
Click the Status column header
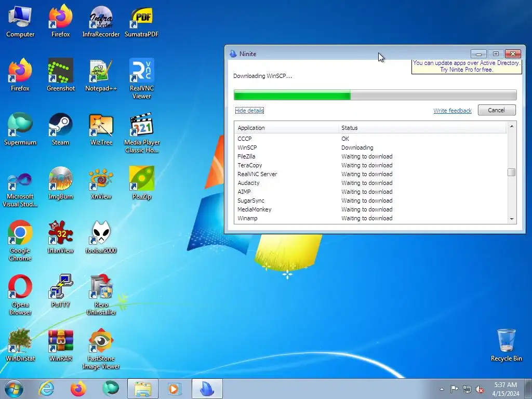[x=422, y=128]
